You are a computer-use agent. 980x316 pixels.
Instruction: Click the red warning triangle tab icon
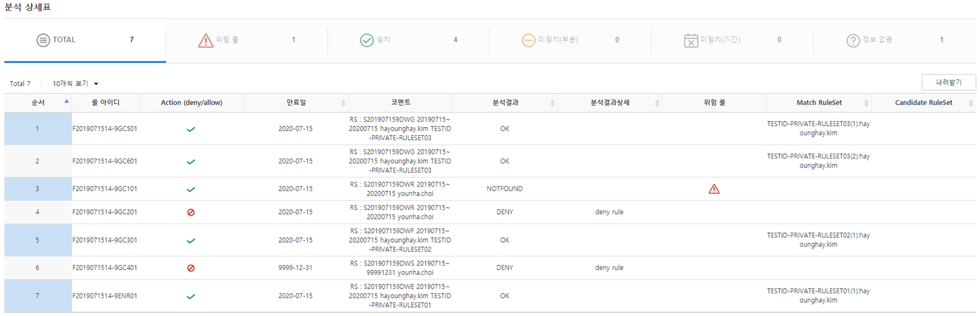click(x=206, y=41)
